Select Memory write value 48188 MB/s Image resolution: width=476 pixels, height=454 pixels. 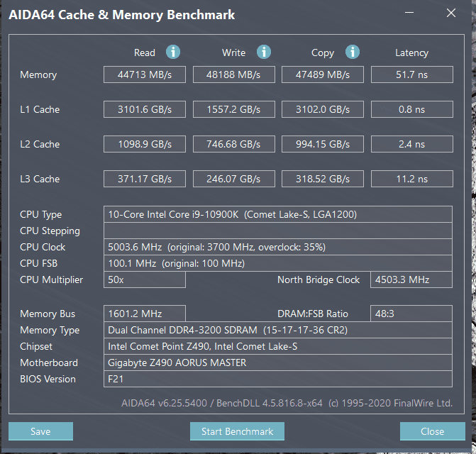click(234, 74)
